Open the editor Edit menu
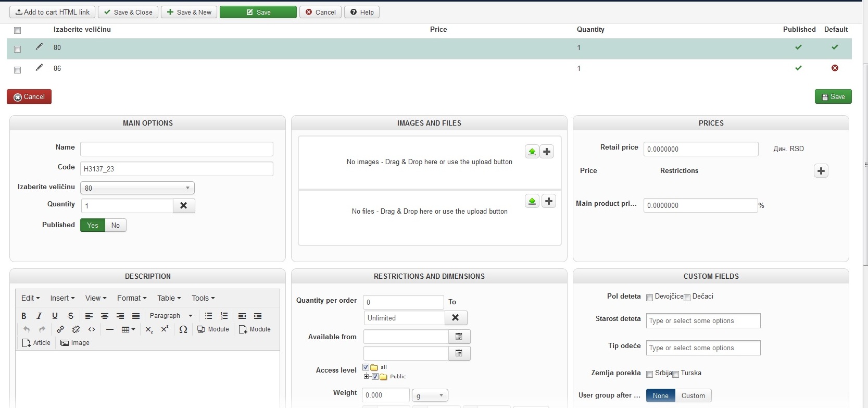Viewport: 868px width, 408px height. (30, 298)
